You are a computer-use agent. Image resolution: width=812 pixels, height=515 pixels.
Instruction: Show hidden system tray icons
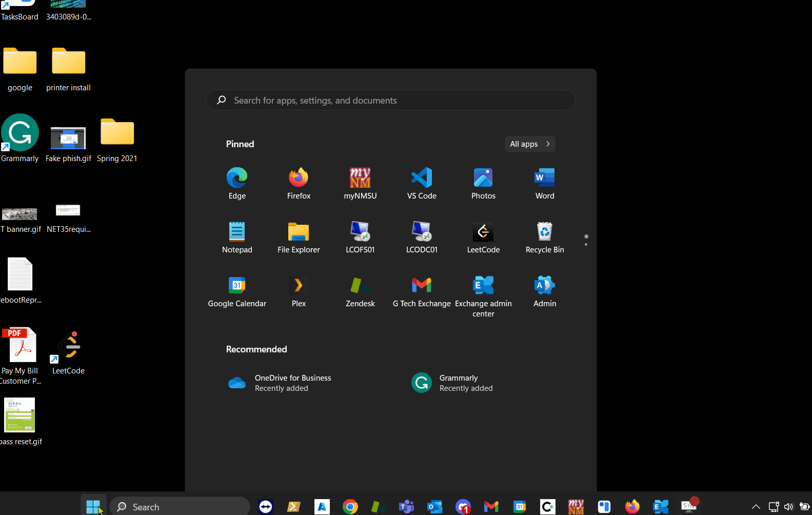tap(756, 507)
